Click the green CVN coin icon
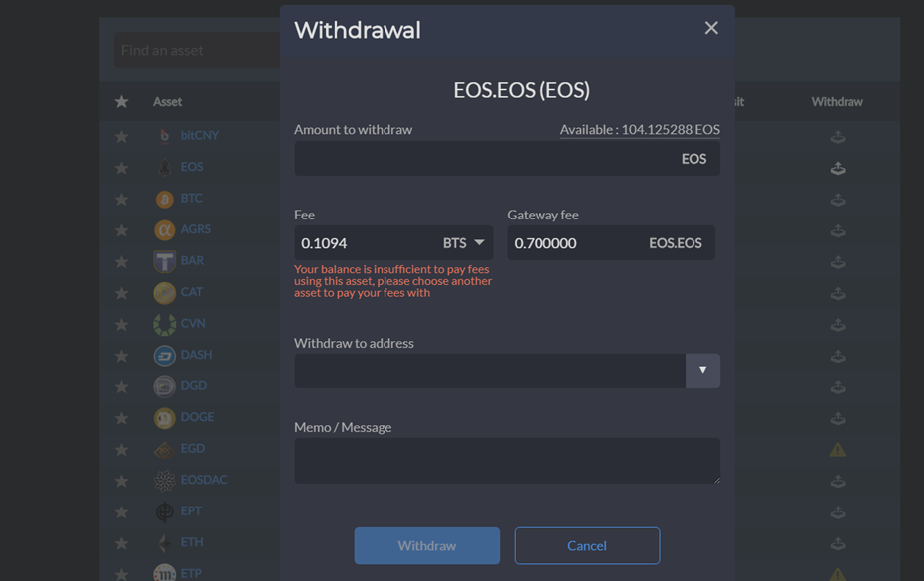This screenshot has width=924, height=581. pos(164,324)
